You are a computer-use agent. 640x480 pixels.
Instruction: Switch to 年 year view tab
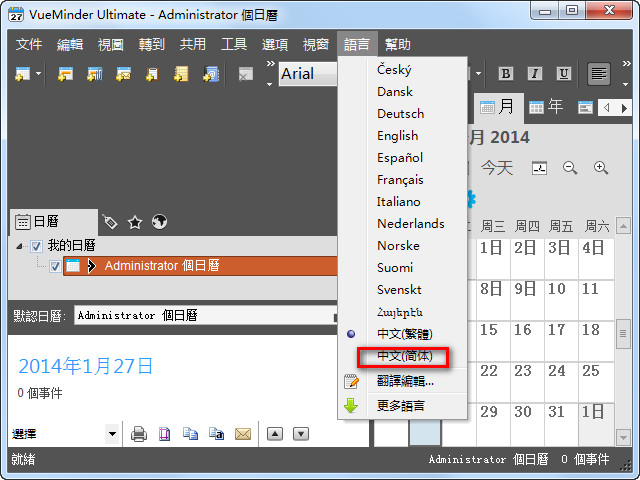(546, 107)
